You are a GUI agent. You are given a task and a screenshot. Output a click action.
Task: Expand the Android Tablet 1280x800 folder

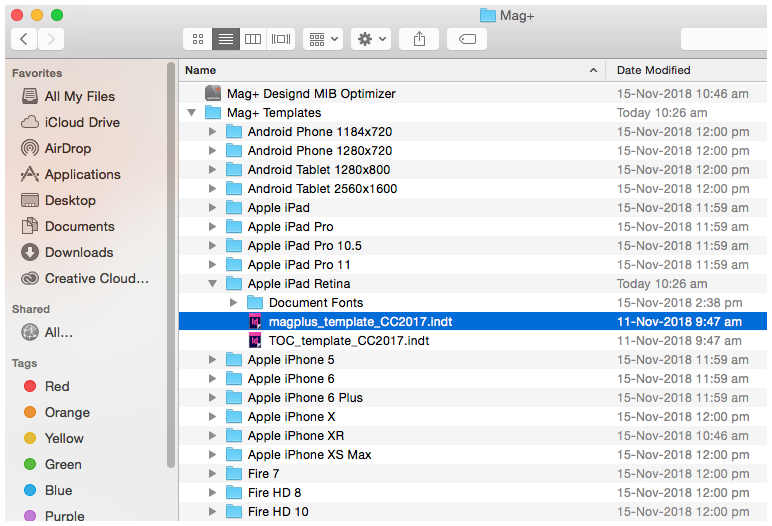click(x=212, y=169)
